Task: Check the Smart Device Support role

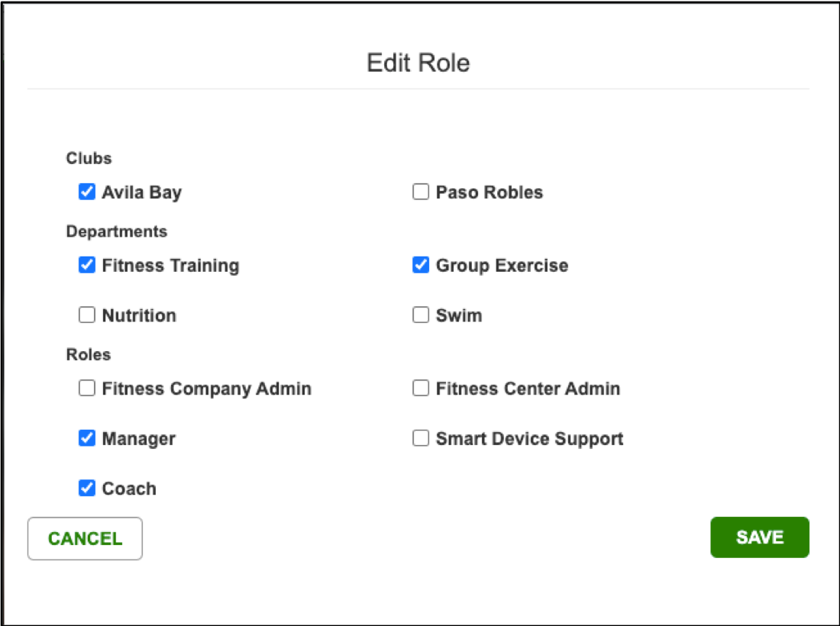Action: pos(420,437)
